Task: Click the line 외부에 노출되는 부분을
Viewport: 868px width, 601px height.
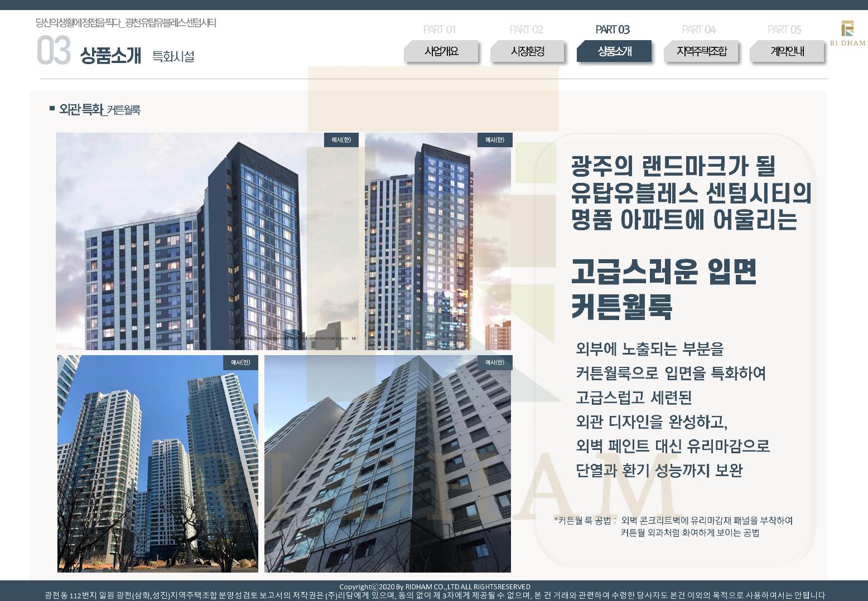Action: pos(650,349)
